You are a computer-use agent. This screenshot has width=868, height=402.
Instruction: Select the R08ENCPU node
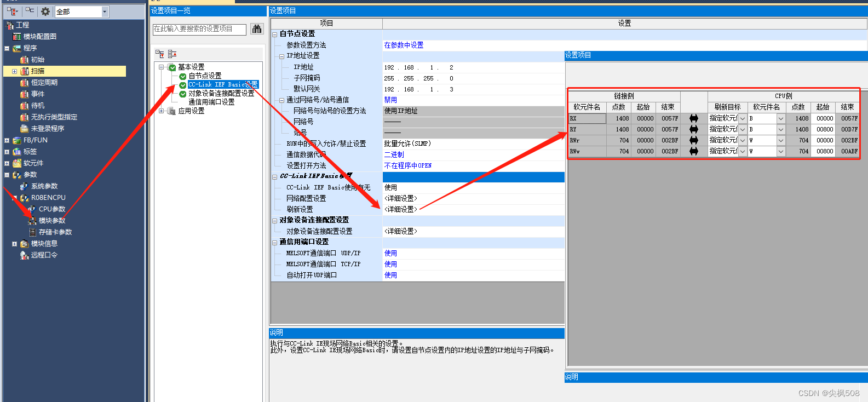(48, 198)
